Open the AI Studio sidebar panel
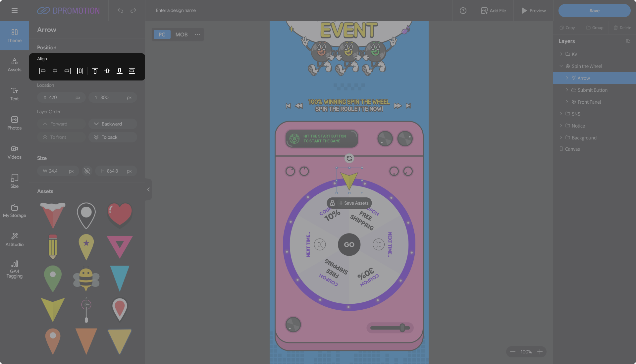636x364 pixels. [15, 239]
